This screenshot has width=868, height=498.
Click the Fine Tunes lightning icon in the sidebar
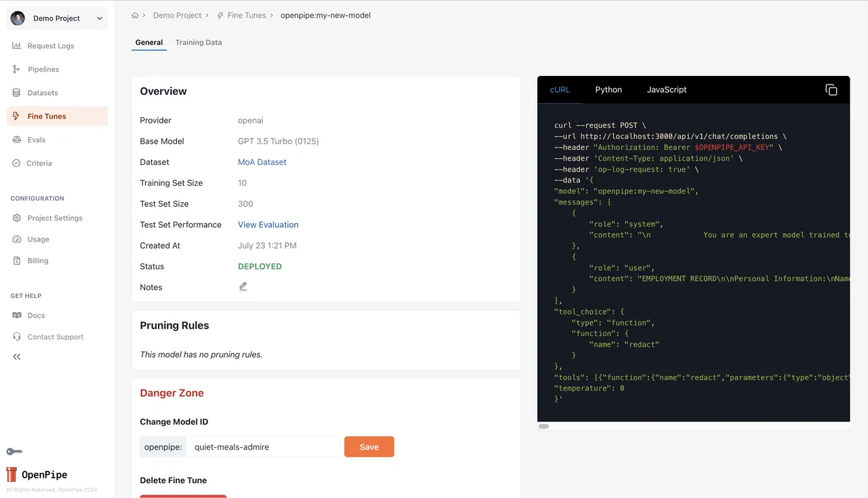pos(17,116)
